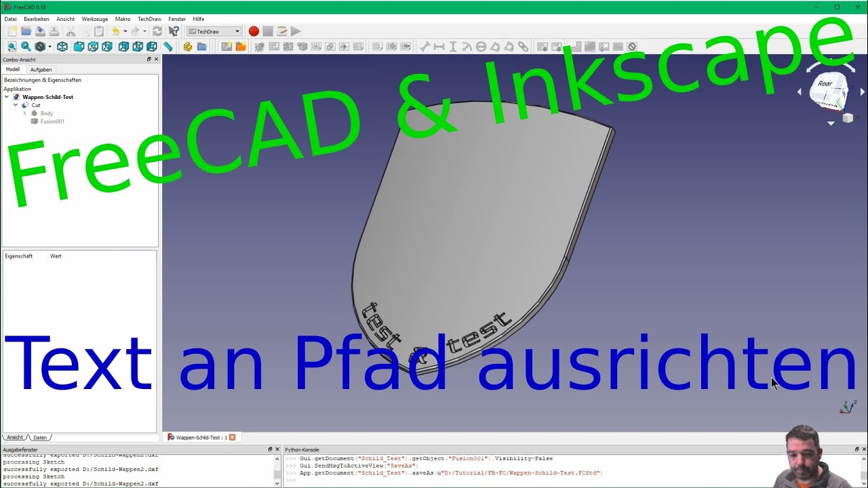Click the What's This help cursor icon
This screenshot has width=868, height=488.
(x=174, y=31)
